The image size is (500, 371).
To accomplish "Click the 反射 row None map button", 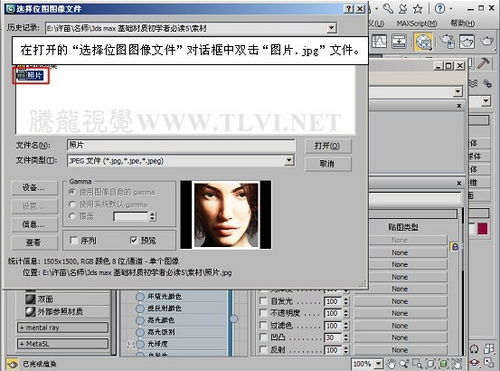I will [400, 350].
